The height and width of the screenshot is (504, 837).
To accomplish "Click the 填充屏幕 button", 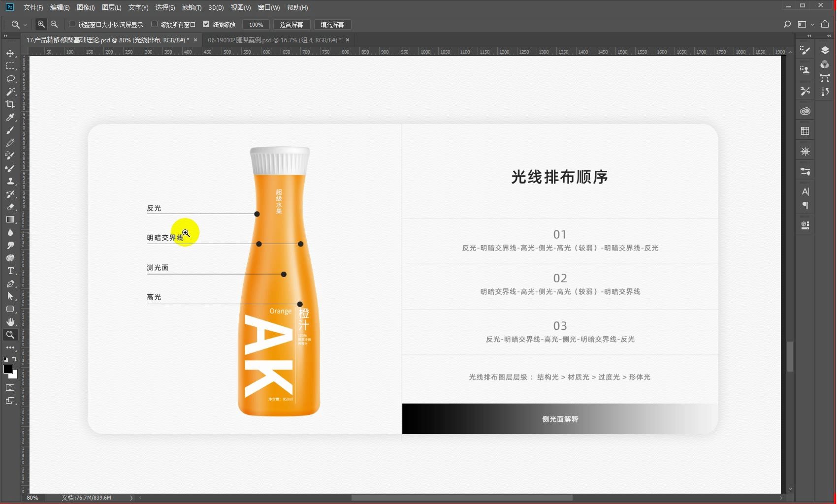I will 333,24.
